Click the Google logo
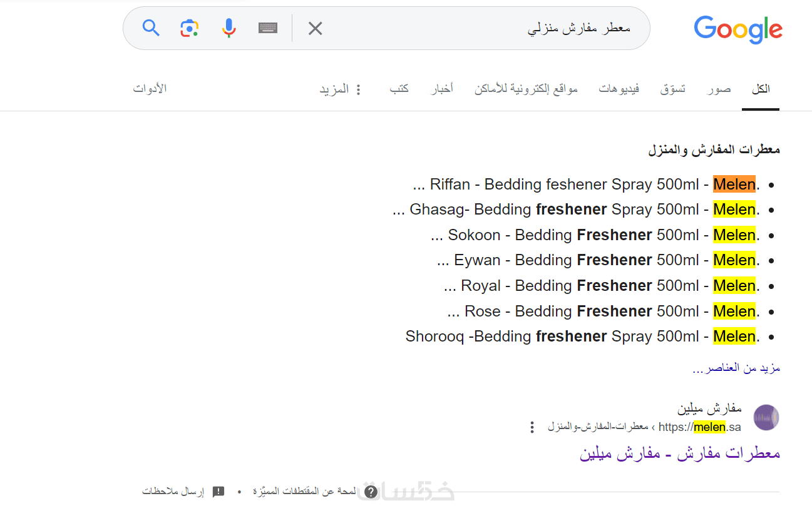Image resolution: width=812 pixels, height=511 pixels. [738, 29]
